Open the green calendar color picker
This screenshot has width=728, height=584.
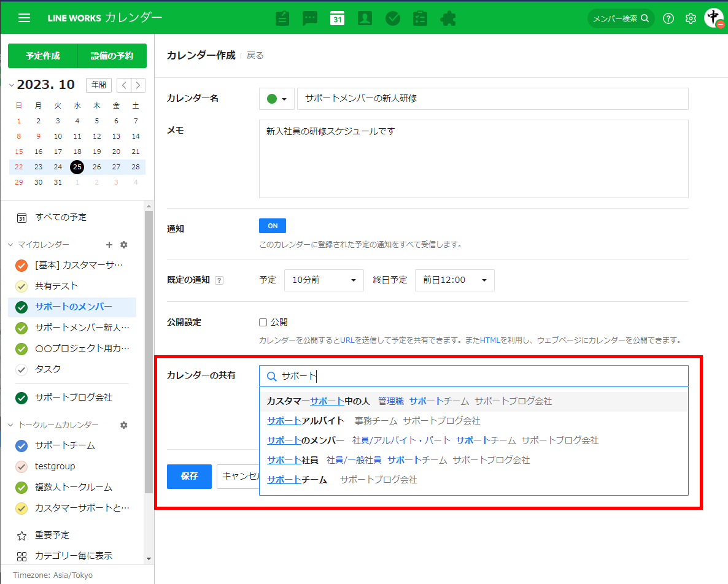pos(277,99)
